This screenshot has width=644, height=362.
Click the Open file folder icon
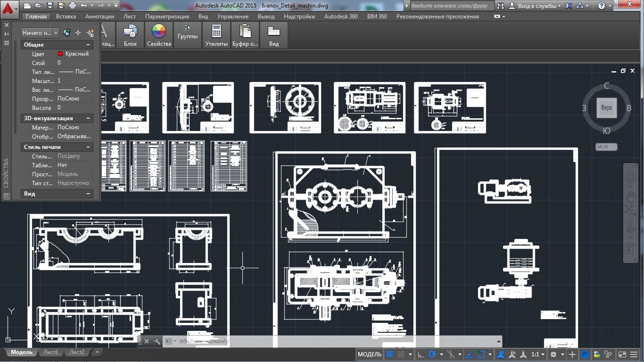(38, 6)
